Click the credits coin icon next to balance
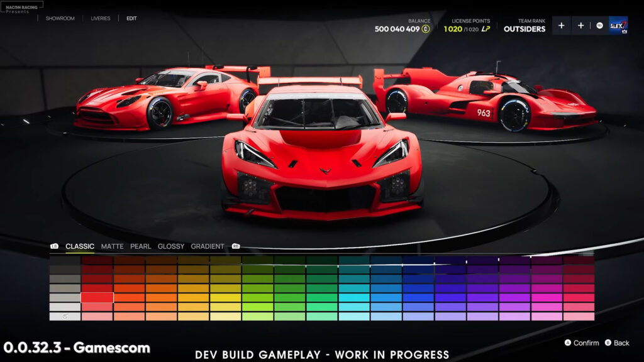 click(426, 29)
